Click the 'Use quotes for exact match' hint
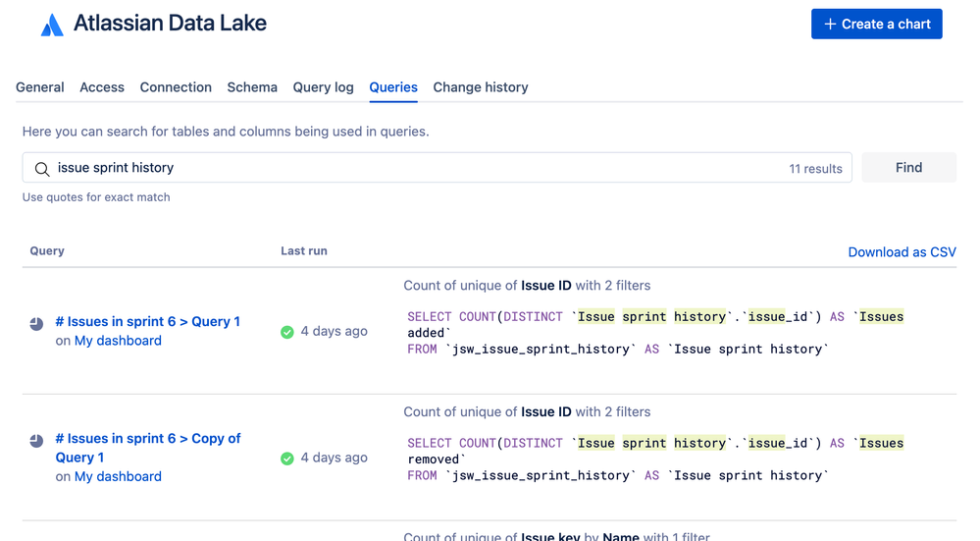980x541 pixels. pos(96,197)
